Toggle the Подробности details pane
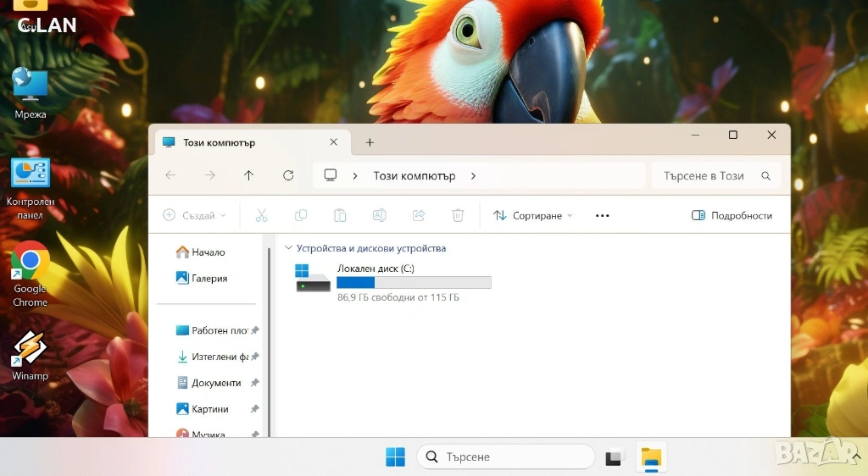 (732, 215)
